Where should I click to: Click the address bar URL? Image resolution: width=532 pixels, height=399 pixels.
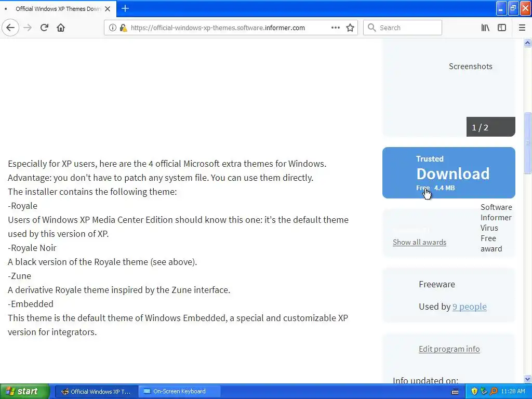point(218,28)
